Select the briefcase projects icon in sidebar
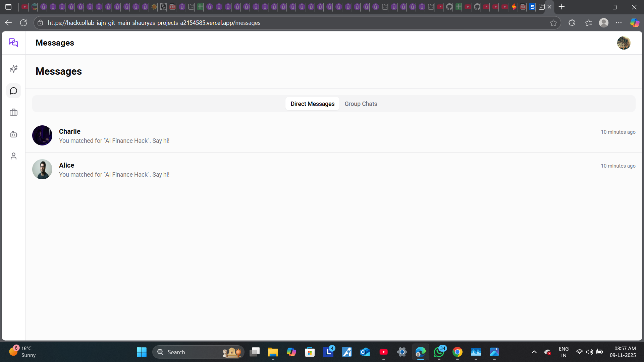 pyautogui.click(x=13, y=112)
